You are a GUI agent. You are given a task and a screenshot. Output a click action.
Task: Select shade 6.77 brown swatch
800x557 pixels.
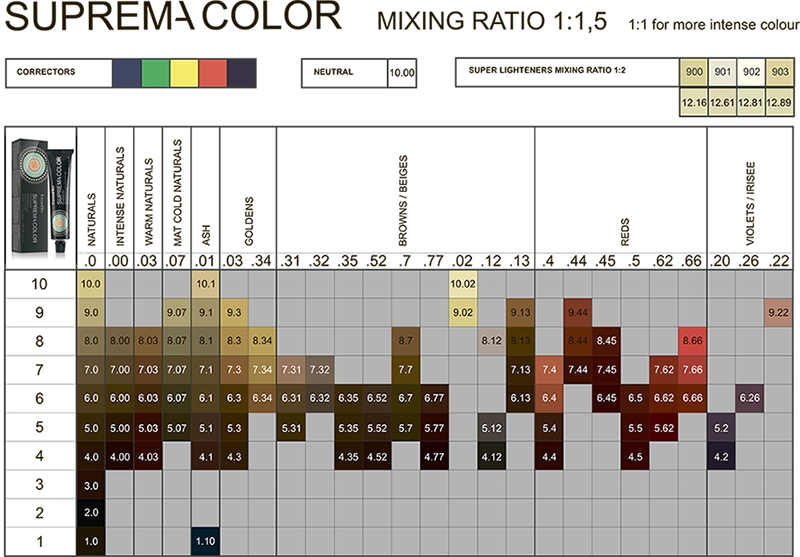pos(434,398)
